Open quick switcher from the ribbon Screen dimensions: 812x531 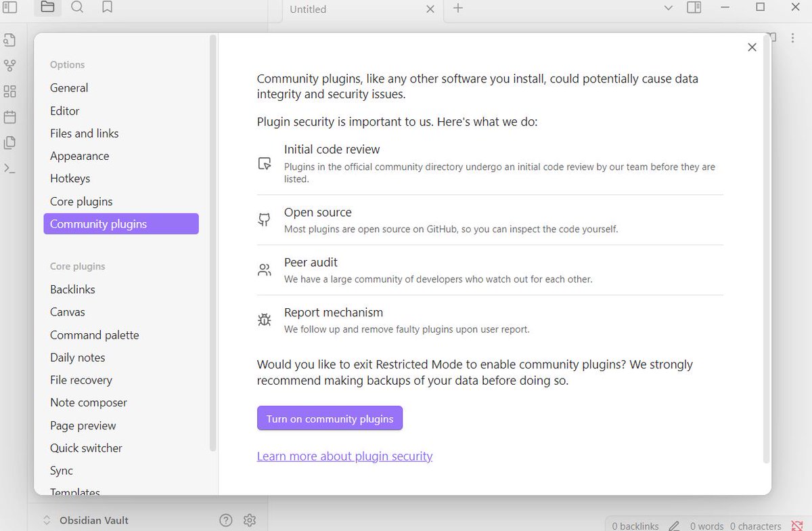coord(9,40)
